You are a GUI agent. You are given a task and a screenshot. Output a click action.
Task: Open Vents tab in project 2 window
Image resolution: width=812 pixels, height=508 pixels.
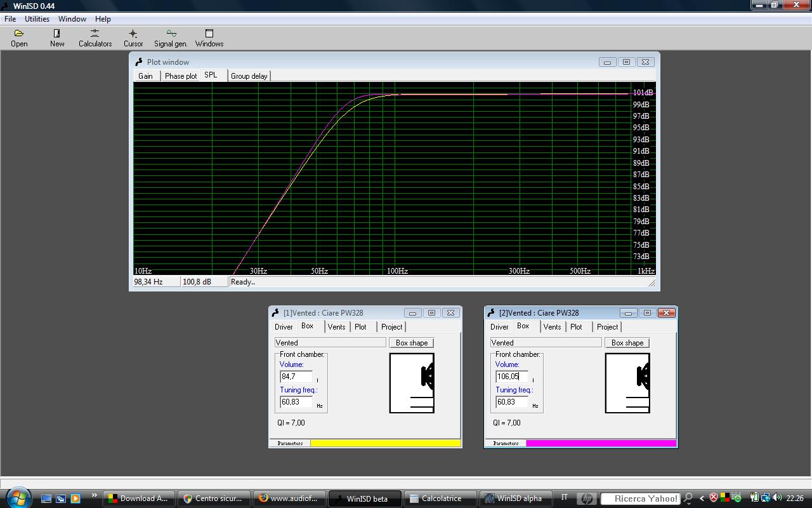(552, 327)
